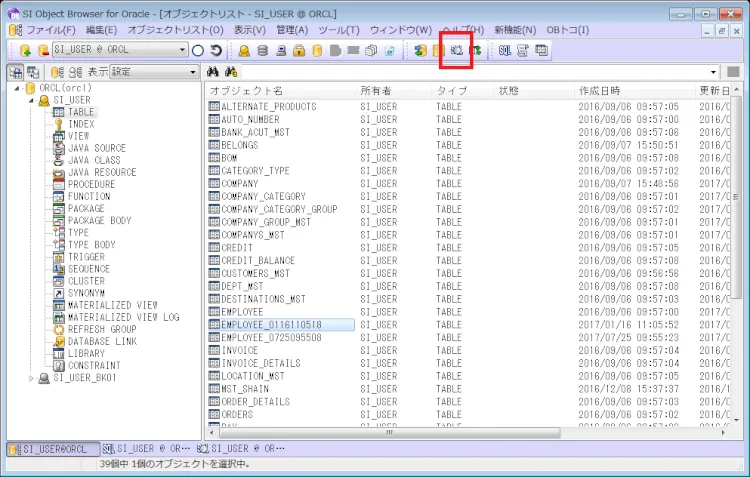Open the ファイル(F) menu
750x477 pixels.
[x=50, y=30]
